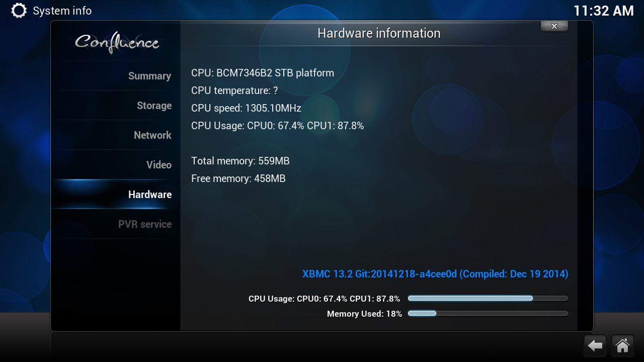The width and height of the screenshot is (644, 362).
Task: Go to the home screen icon
Action: tap(622, 346)
